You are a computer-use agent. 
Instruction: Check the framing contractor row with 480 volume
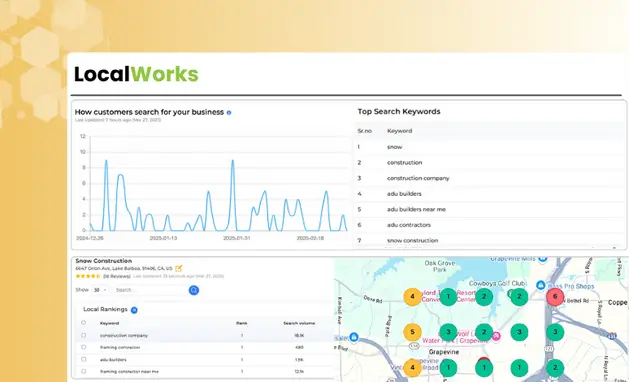[83, 347]
